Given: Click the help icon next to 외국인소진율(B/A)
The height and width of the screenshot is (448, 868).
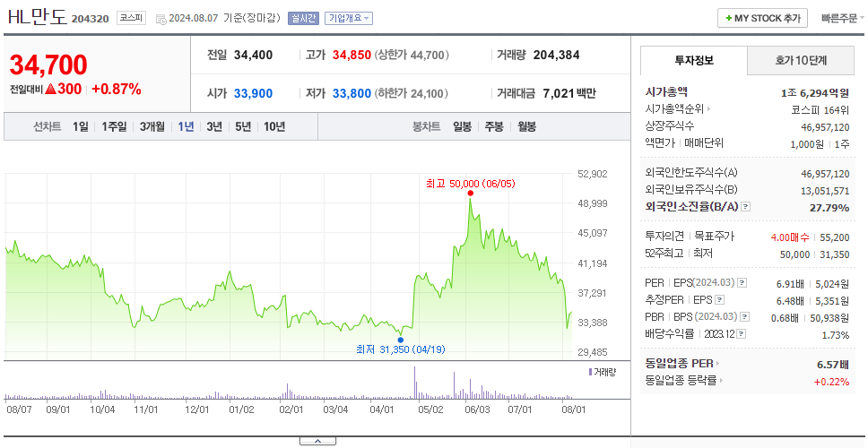Looking at the screenshot, I should (746, 207).
